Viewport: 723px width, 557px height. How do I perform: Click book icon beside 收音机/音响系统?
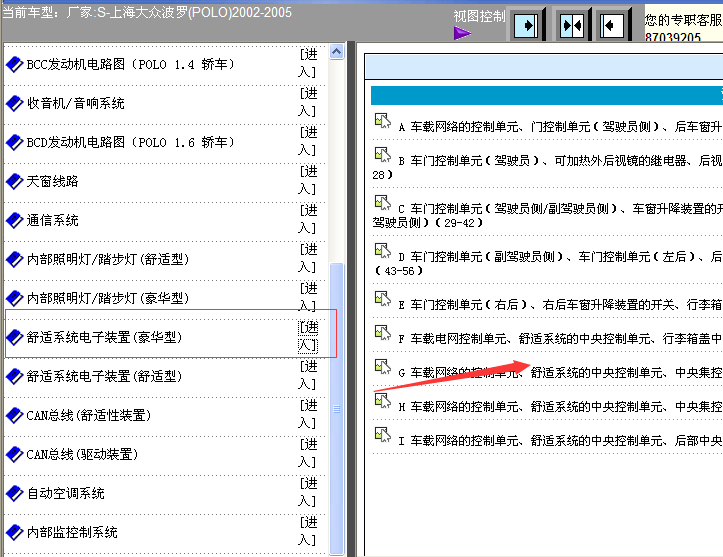14,103
